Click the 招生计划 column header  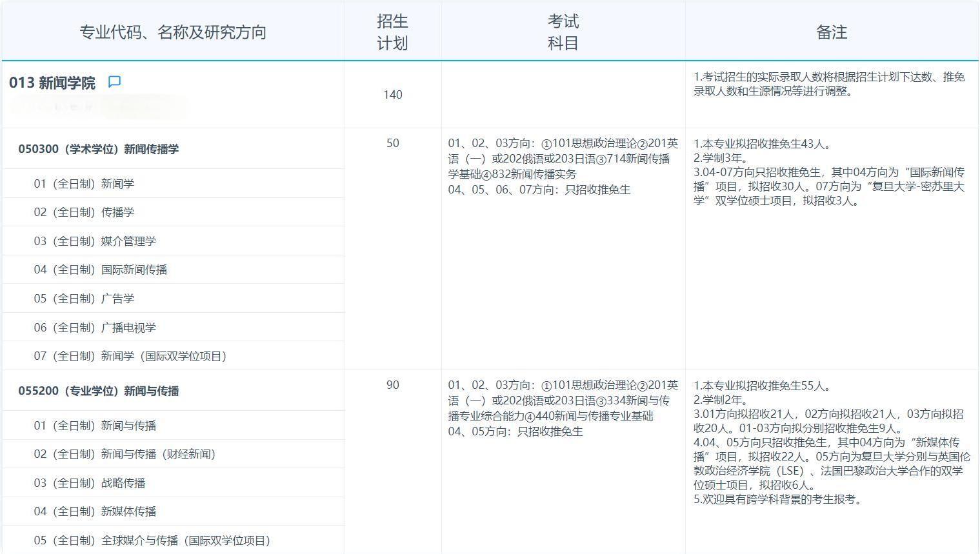[x=393, y=30]
